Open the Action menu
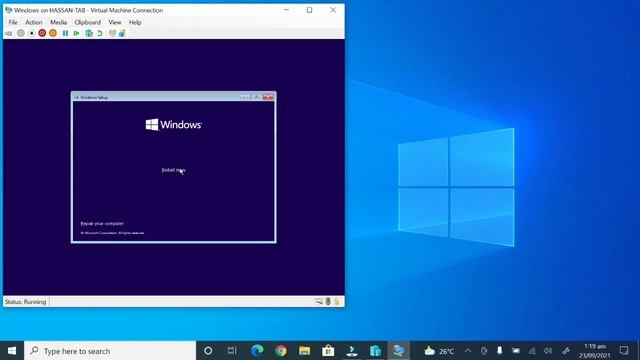 (33, 22)
